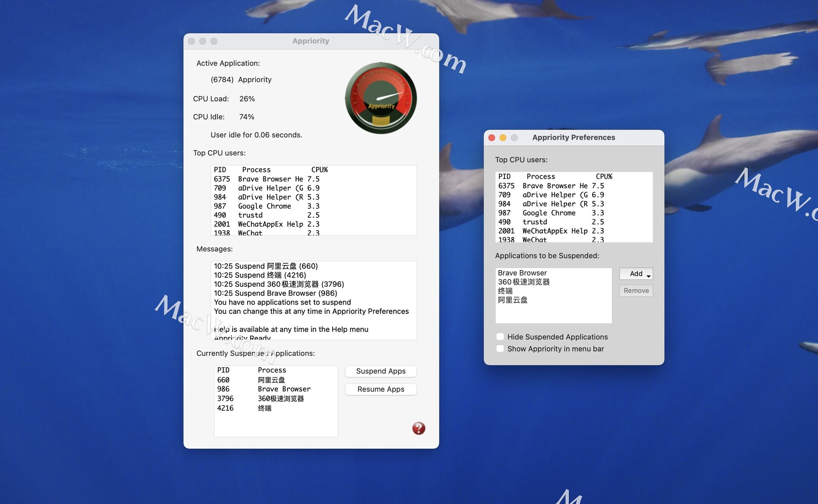This screenshot has width=818, height=504.
Task: Click the Resume Apps button
Action: [x=381, y=389]
